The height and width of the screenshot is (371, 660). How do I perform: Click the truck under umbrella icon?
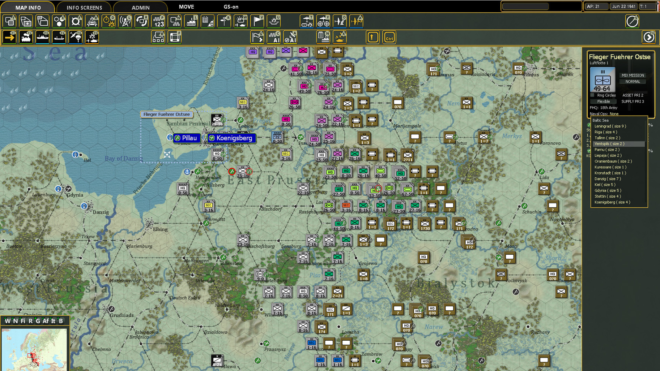(307, 21)
